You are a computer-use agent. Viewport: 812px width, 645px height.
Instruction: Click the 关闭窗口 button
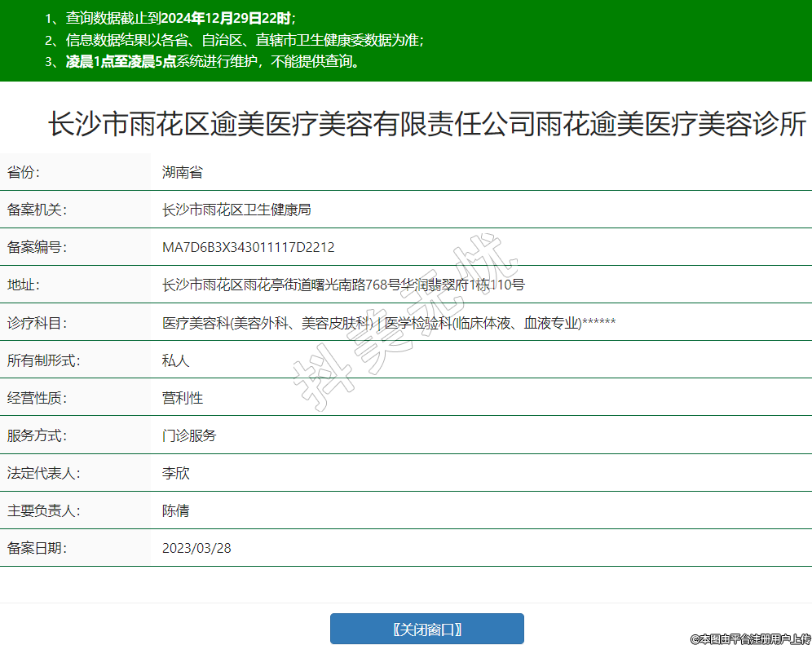[x=426, y=629]
